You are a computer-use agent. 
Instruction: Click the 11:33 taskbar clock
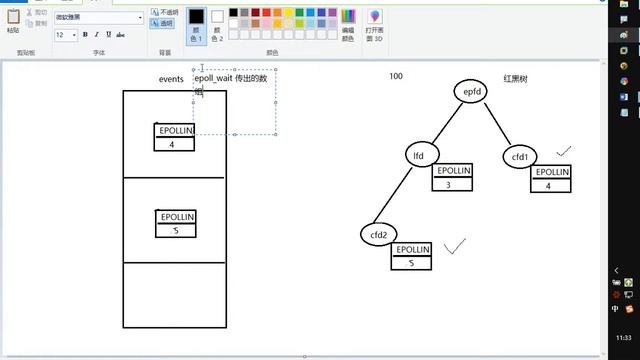click(x=624, y=338)
